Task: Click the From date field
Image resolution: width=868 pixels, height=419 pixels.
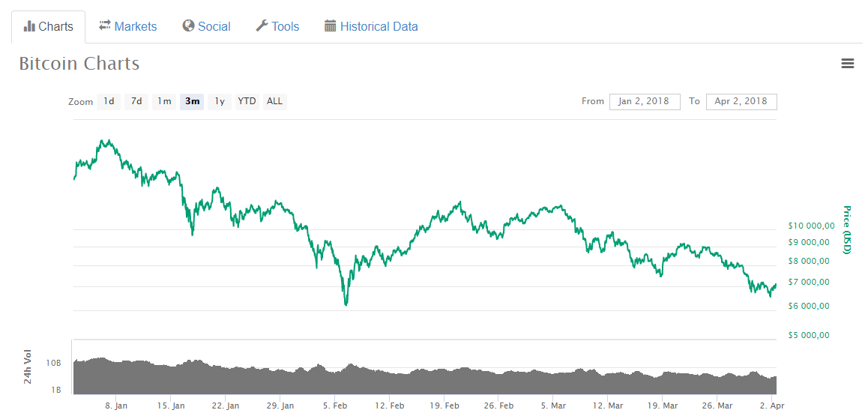Action: tap(645, 101)
